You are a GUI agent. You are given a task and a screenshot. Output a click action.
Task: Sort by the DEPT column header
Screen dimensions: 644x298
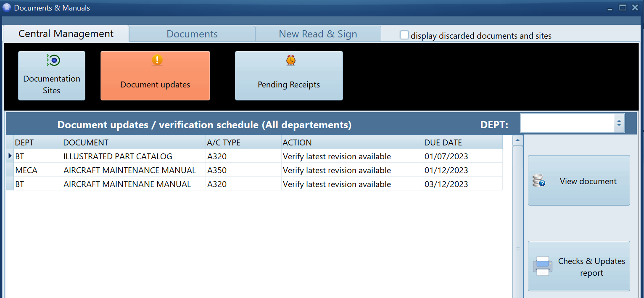pyautogui.click(x=38, y=142)
